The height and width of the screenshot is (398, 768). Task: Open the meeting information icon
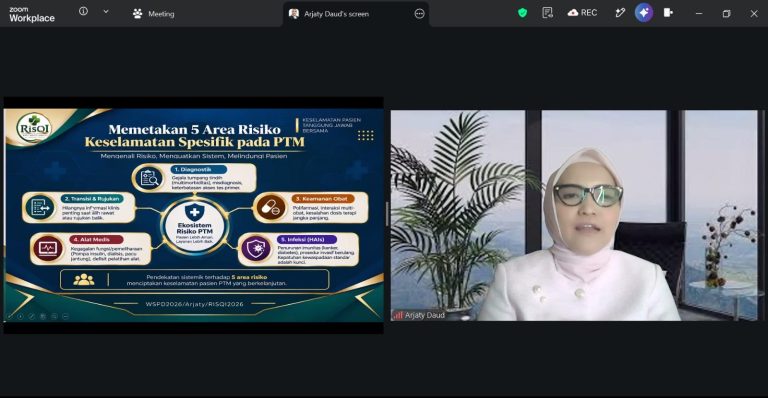pos(83,11)
